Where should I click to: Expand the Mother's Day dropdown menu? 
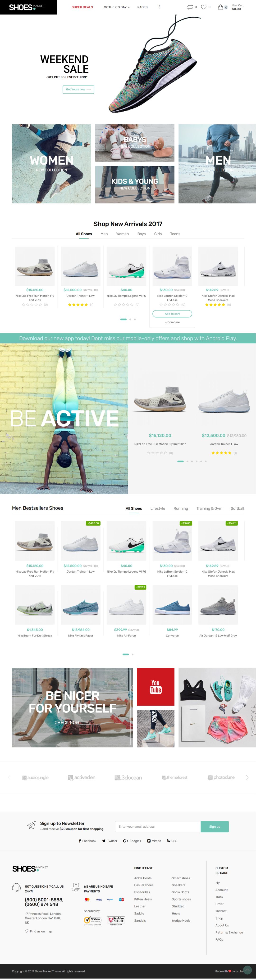117,7
